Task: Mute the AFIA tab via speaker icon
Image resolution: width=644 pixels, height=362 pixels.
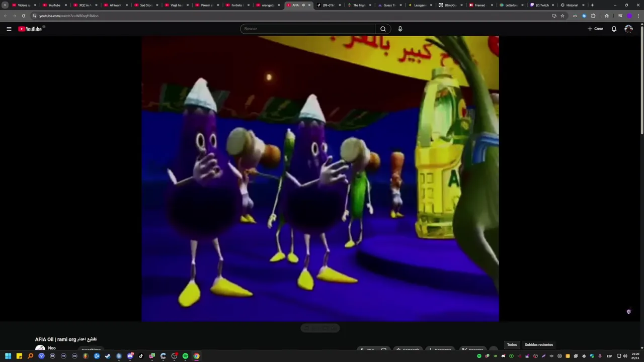Action: pyautogui.click(x=303, y=5)
